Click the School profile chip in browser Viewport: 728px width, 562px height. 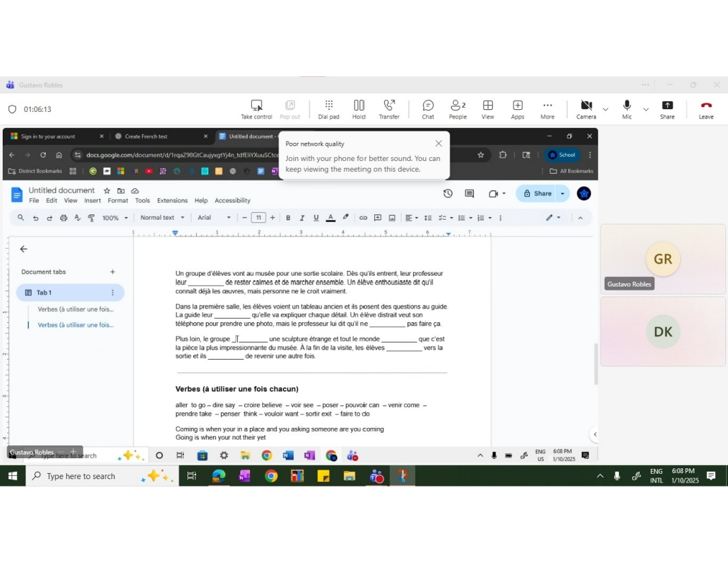pos(562,155)
